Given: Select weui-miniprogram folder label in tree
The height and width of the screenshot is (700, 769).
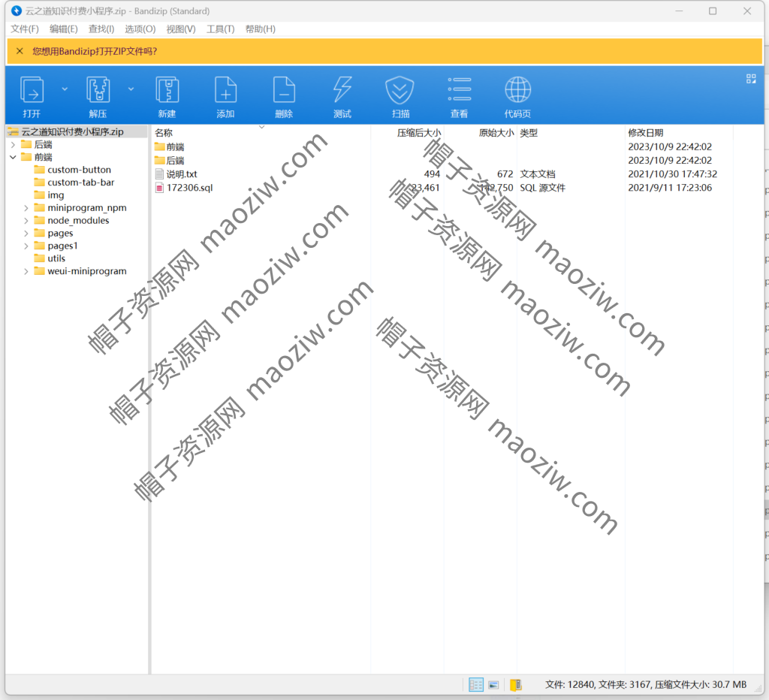Looking at the screenshot, I should pyautogui.click(x=87, y=271).
